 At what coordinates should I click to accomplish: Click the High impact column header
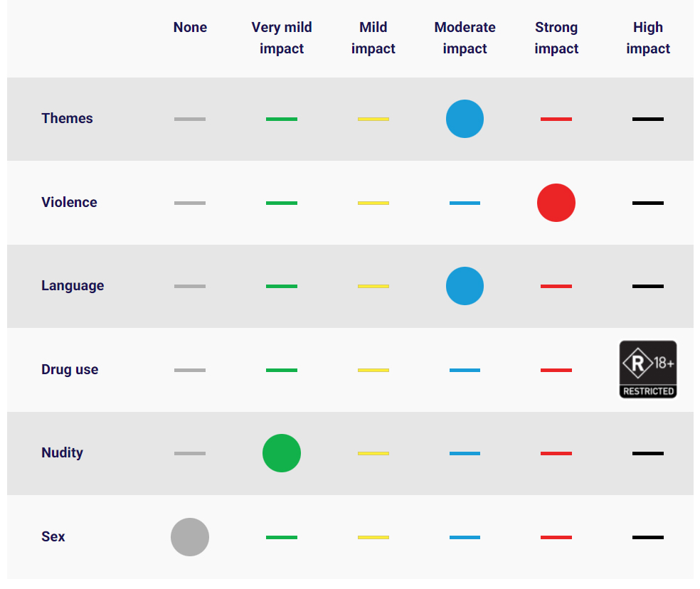point(647,38)
